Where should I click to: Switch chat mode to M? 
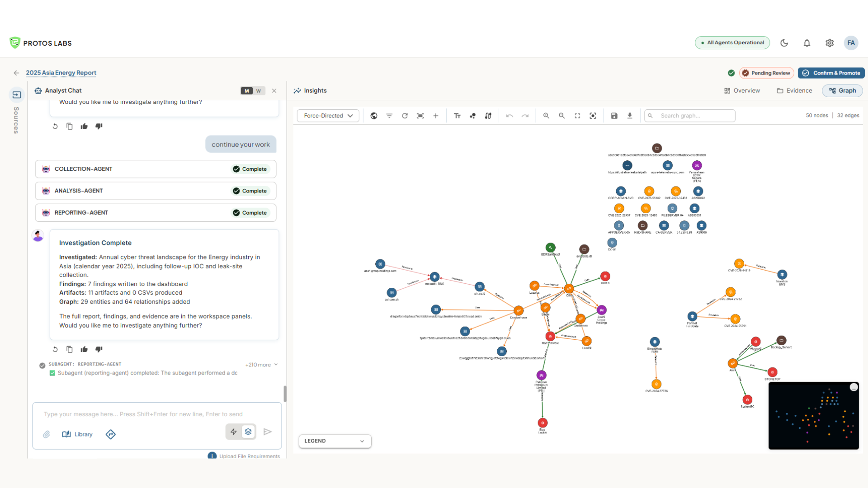tap(247, 91)
